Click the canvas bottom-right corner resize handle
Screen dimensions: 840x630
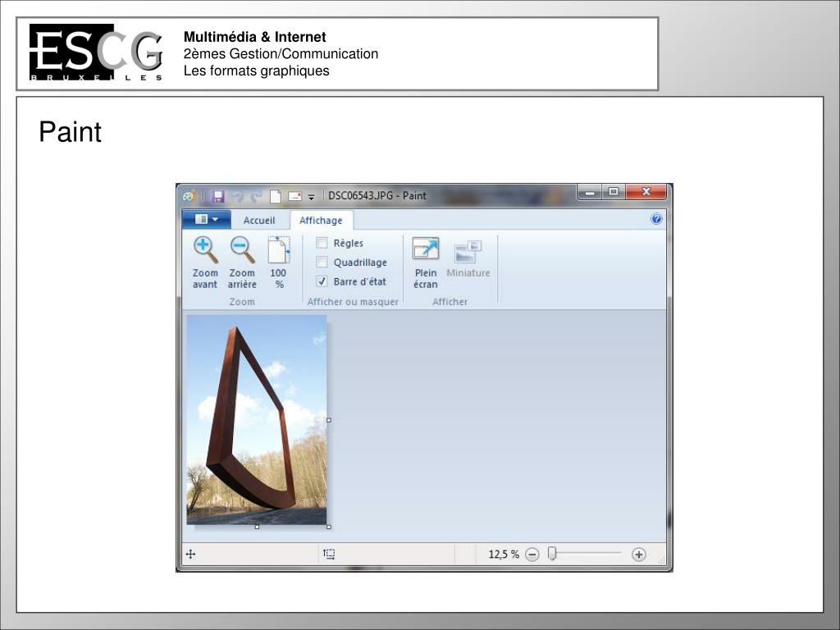[329, 527]
